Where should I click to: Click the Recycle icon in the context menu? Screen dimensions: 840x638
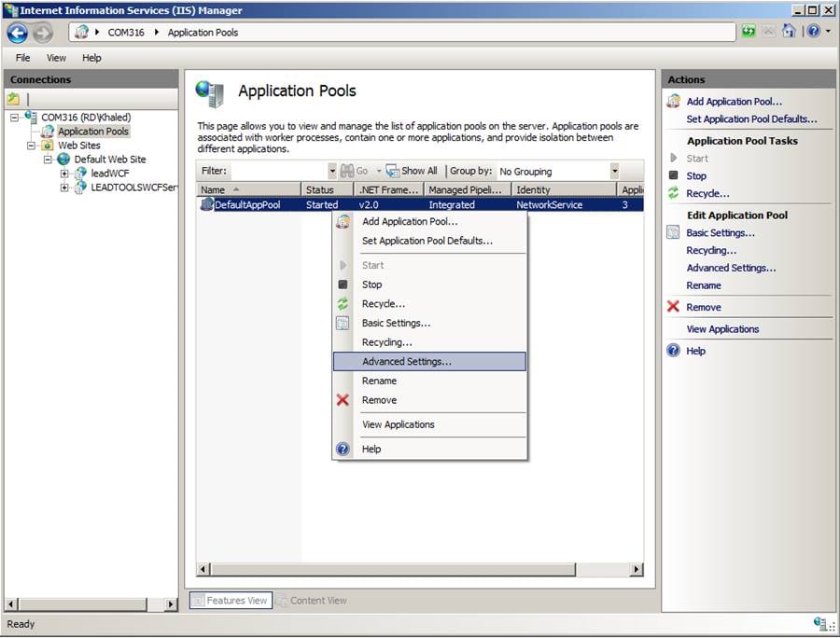pos(343,304)
